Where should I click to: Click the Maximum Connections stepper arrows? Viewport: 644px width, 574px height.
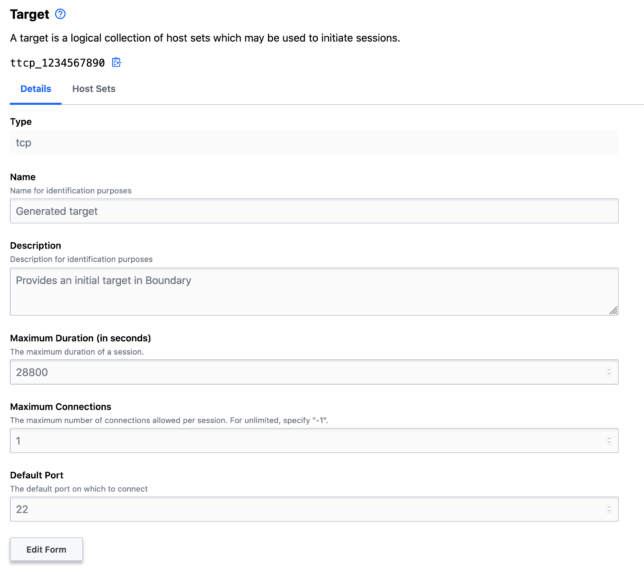click(610, 441)
